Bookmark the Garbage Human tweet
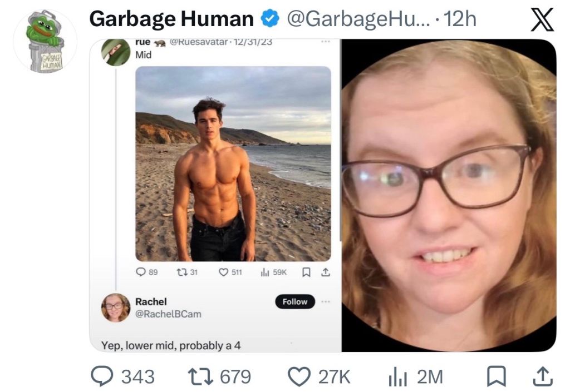This screenshot has width=570, height=392. point(496,376)
